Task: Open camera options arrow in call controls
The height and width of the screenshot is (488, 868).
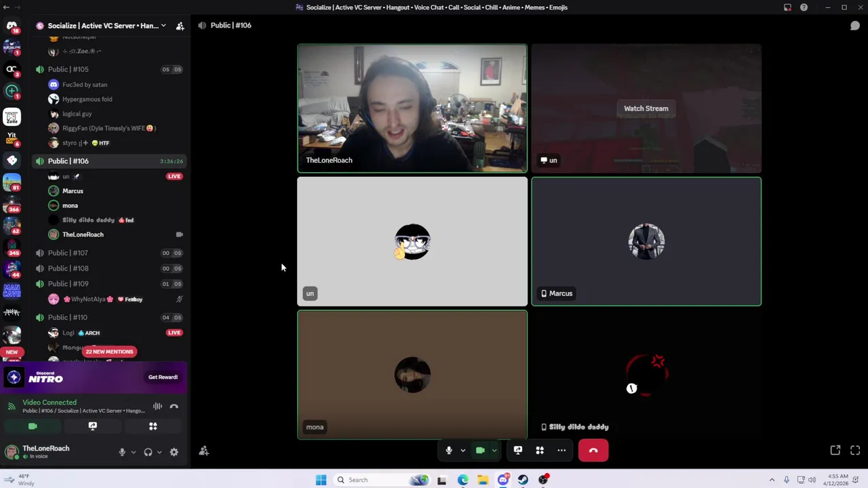Action: (x=494, y=450)
